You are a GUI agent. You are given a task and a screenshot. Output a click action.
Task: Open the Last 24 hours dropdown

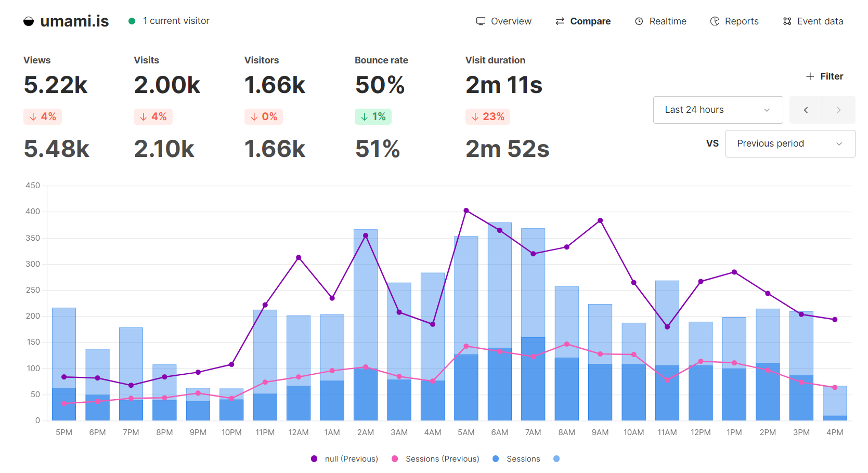click(718, 110)
